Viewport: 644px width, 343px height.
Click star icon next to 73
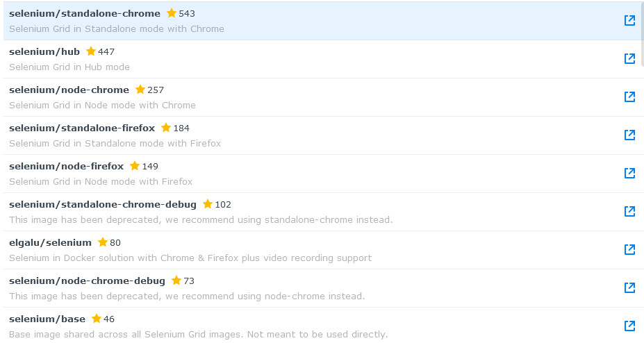(176, 281)
